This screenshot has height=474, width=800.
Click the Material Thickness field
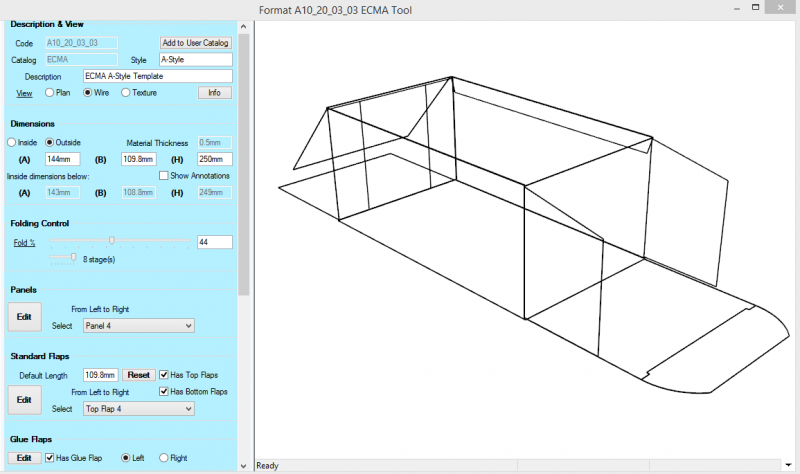tap(215, 142)
